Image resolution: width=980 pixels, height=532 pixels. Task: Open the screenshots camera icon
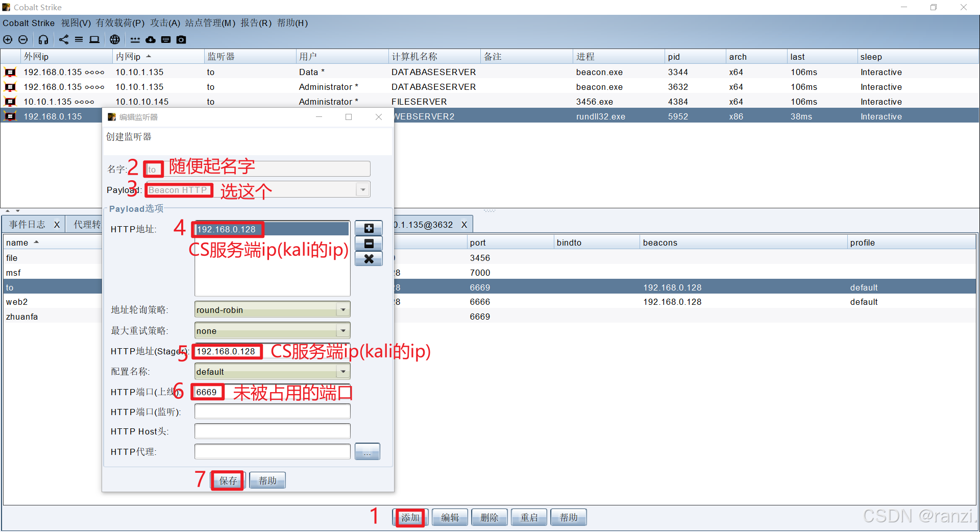(x=181, y=39)
